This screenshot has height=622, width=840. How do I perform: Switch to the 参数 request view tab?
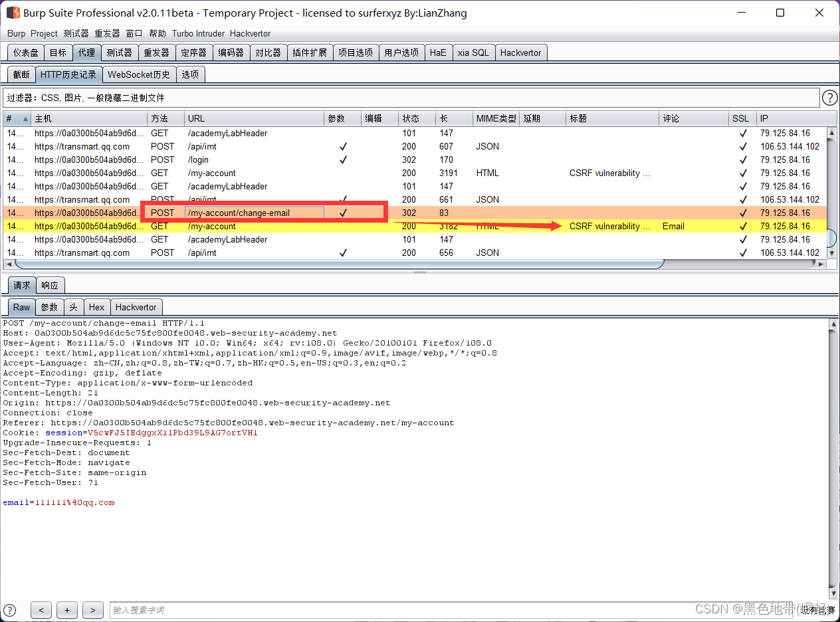[x=50, y=307]
